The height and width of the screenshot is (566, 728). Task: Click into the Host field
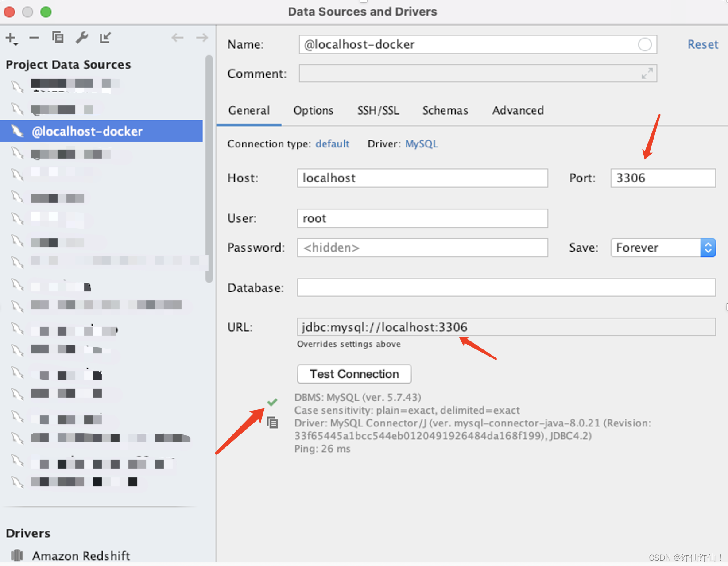tap(422, 178)
